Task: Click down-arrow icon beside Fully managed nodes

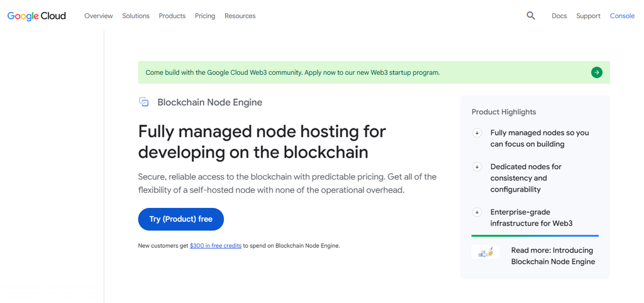Action: (477, 133)
